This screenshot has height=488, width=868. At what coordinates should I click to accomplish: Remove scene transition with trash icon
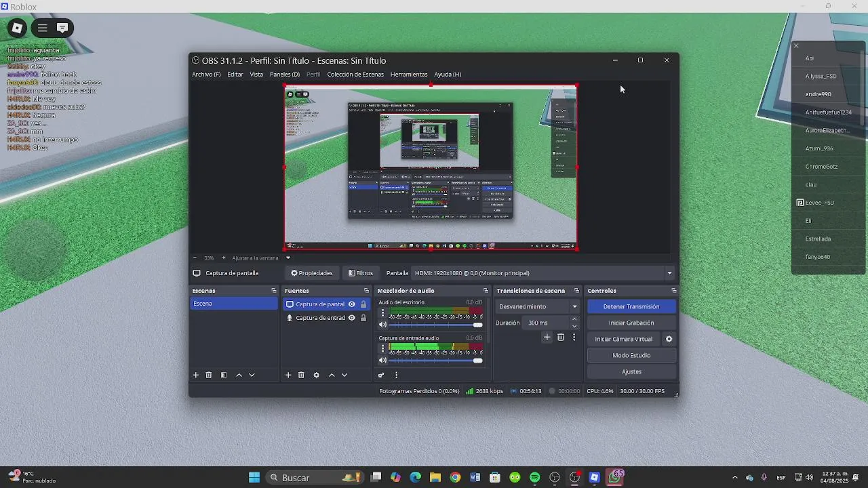(561, 337)
